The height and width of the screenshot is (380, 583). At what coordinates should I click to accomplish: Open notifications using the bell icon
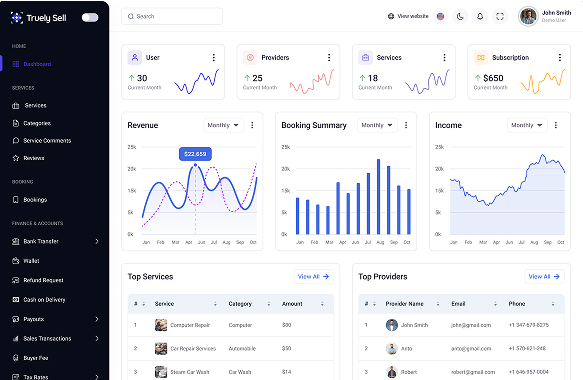480,16
